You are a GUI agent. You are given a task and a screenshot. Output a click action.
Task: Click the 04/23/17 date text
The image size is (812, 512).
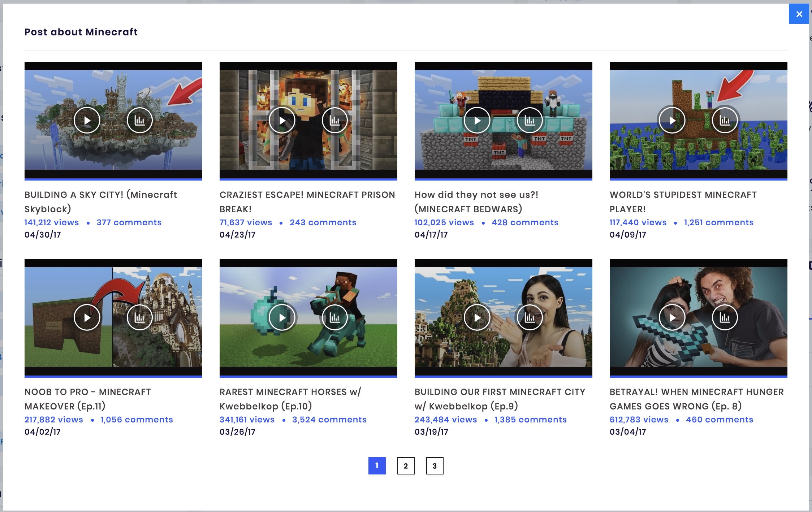pyautogui.click(x=237, y=235)
